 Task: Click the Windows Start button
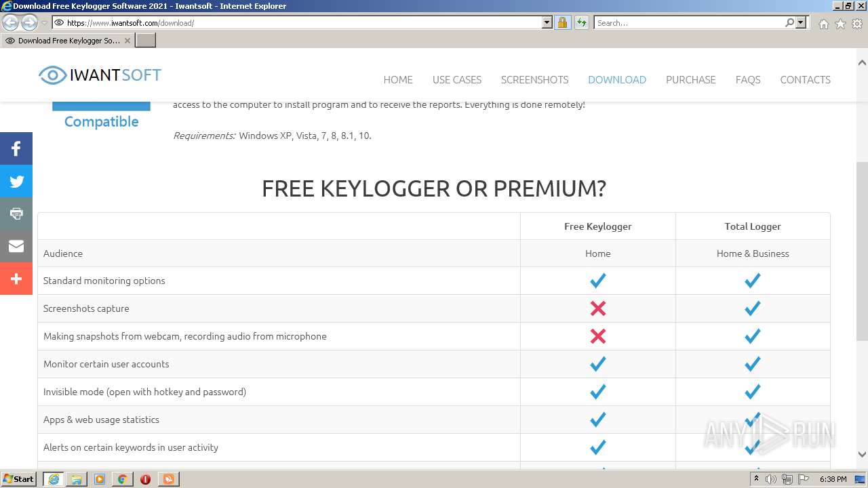click(x=18, y=479)
